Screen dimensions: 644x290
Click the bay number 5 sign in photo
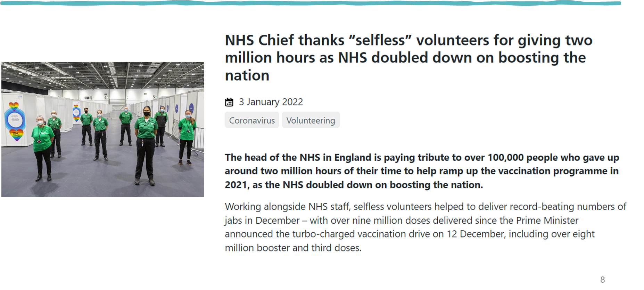[154, 97]
